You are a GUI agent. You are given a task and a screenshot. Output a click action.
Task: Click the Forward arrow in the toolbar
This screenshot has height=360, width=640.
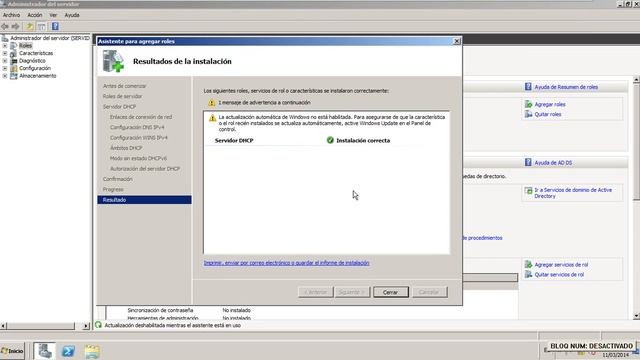point(16,27)
